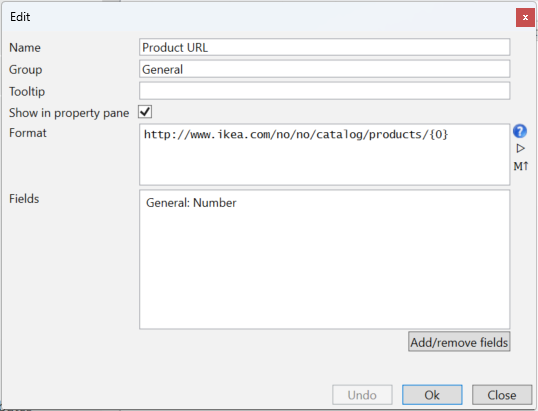
Task: Click the Add/remove fields button
Action: (x=459, y=342)
